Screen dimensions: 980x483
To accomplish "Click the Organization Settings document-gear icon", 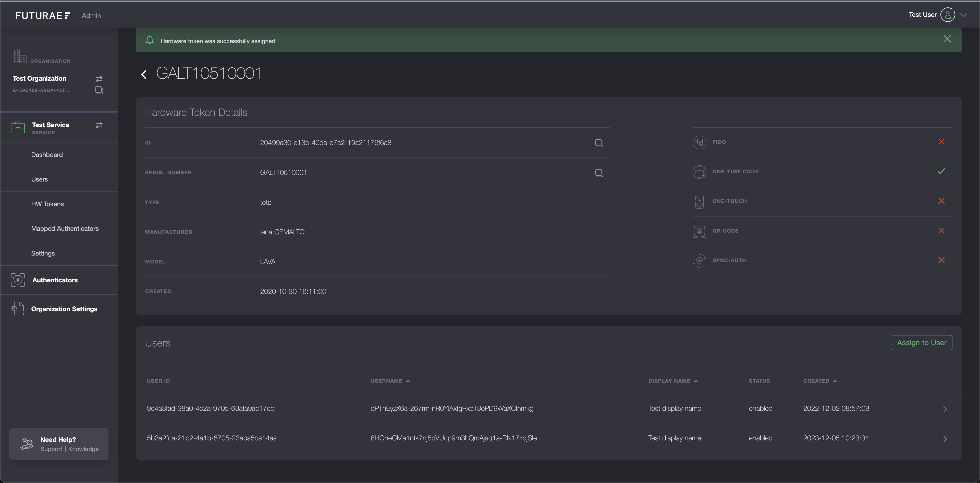I will pyautogui.click(x=18, y=309).
